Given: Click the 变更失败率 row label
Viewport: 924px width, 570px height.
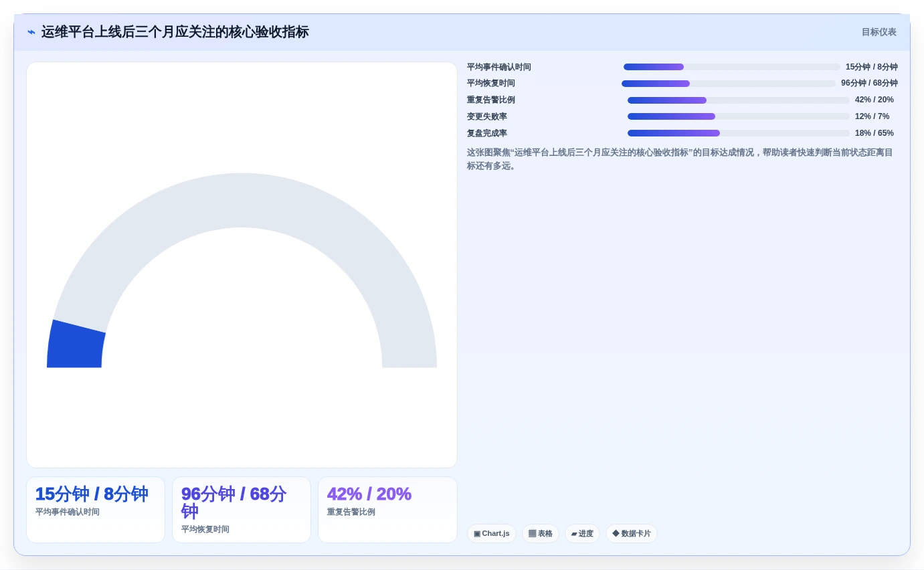Looking at the screenshot, I should (x=487, y=116).
